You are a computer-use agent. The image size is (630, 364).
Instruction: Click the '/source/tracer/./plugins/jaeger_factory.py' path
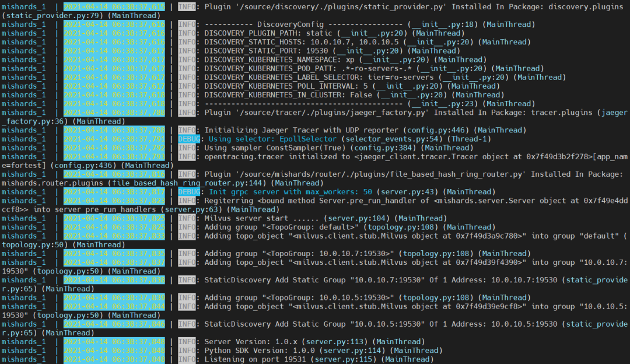332,113
